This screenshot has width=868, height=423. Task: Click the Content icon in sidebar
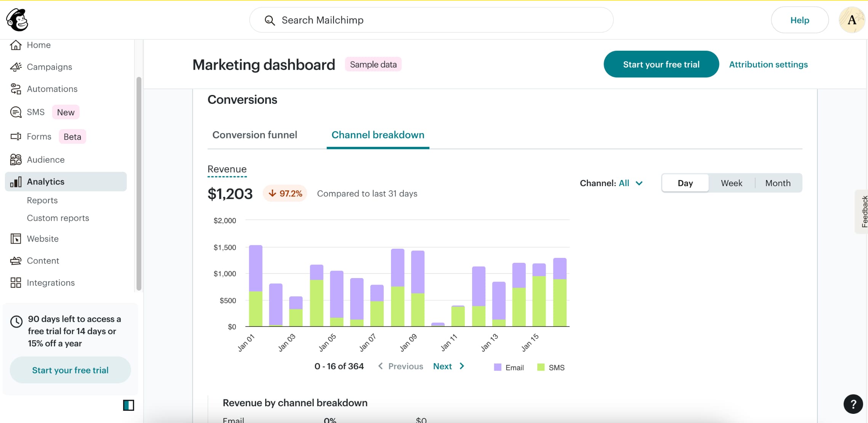(16, 261)
